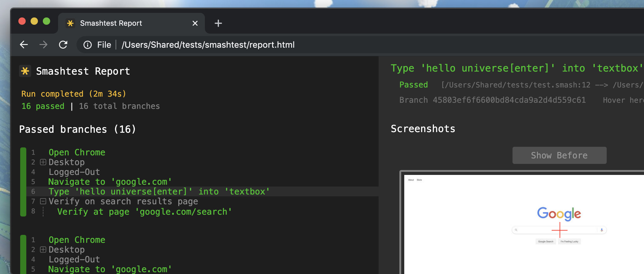Open a new browser tab with plus
This screenshot has width=644, height=274.
(x=218, y=23)
